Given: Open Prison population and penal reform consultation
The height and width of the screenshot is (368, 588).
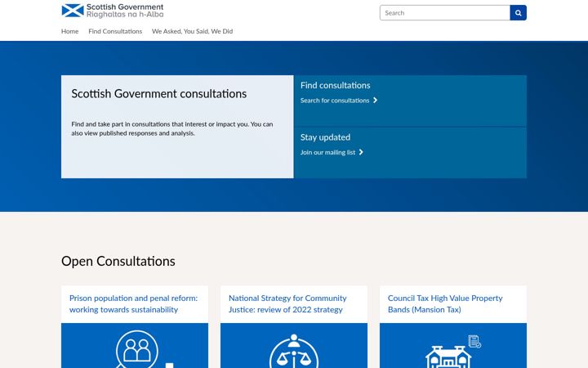Looking at the screenshot, I should point(133,303).
